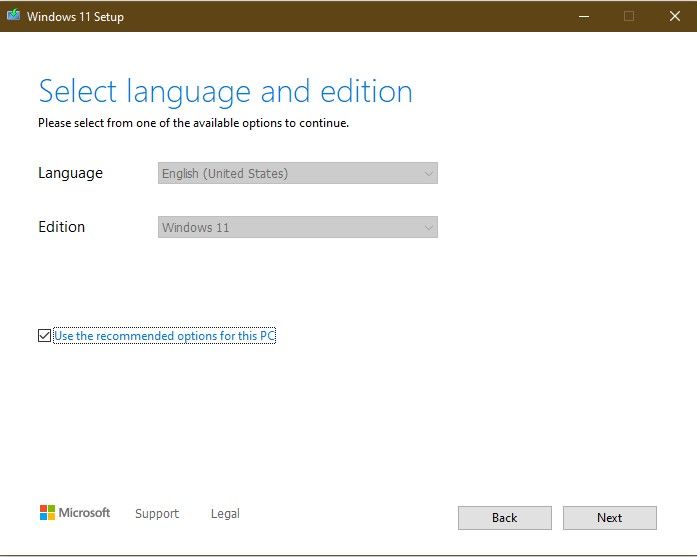Screen dimensions: 697x557
Task: Click the Next button
Action: pyautogui.click(x=609, y=518)
